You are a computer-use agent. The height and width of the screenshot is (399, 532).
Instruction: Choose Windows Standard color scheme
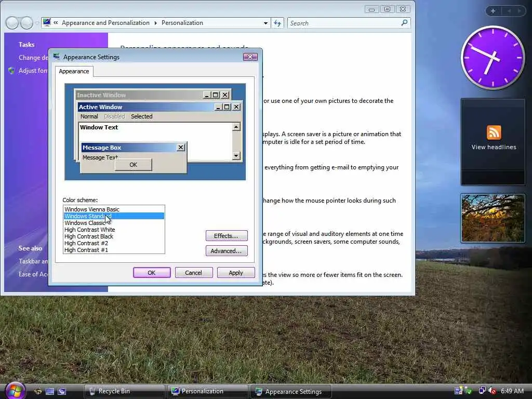click(114, 216)
